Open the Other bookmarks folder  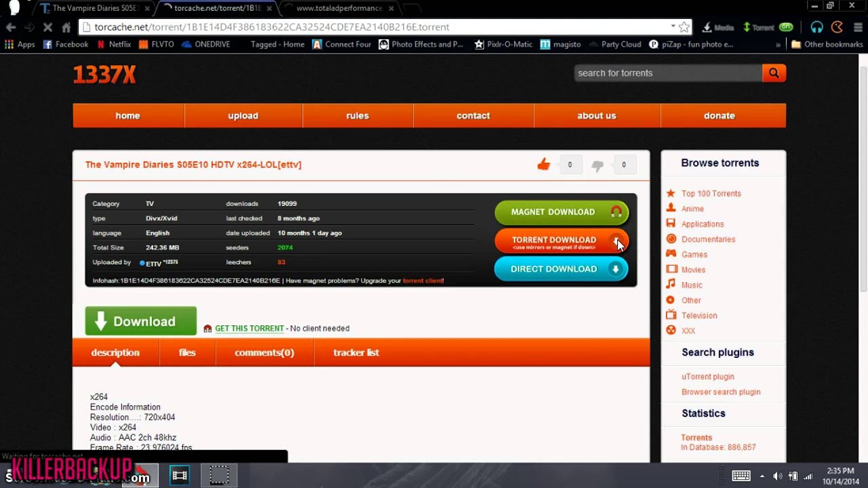[x=827, y=44]
